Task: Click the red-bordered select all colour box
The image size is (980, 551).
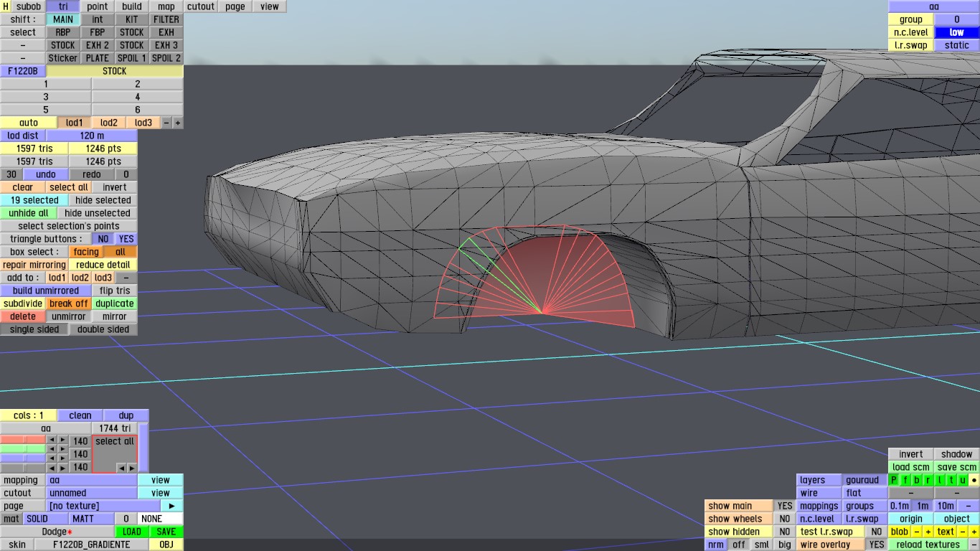Action: [x=115, y=453]
